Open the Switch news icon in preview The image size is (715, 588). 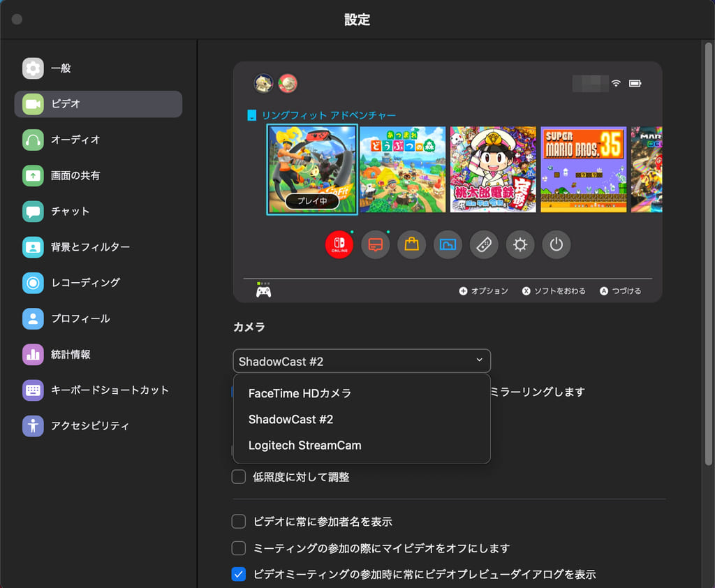[x=375, y=244]
